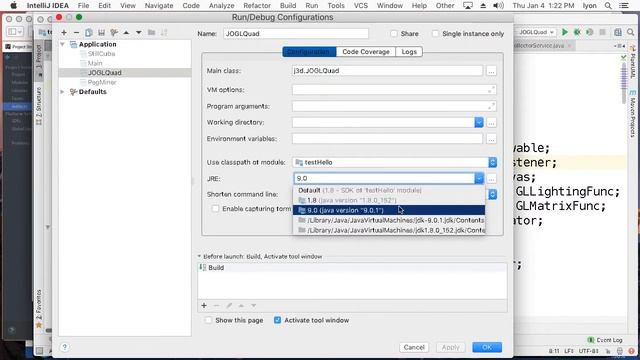Select the Build task in Before launch list
Viewport: 640px width, 360px height.
click(352, 268)
